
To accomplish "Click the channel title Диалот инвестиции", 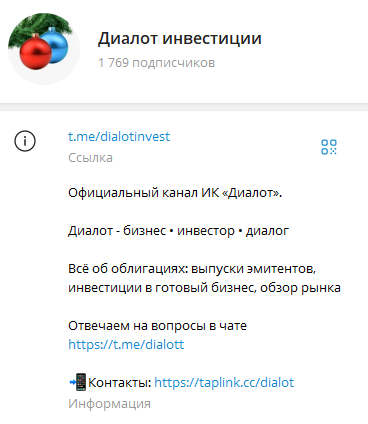I will pyautogui.click(x=180, y=38).
